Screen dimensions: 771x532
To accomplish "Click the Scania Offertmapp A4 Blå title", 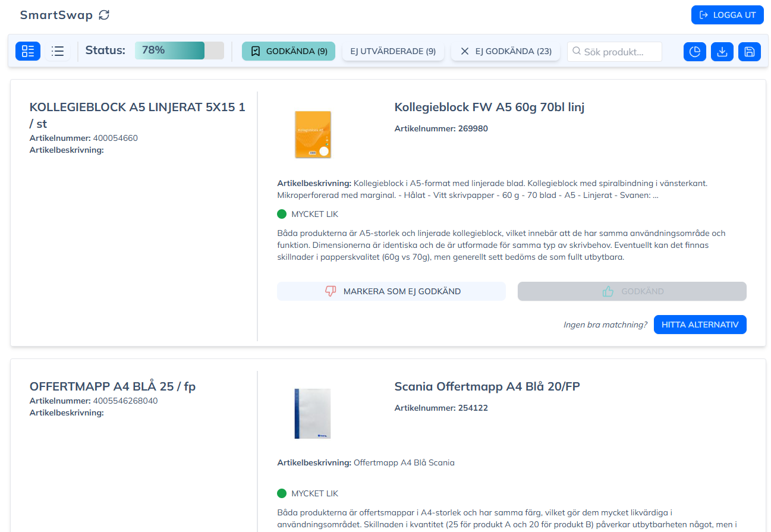I will 487,386.
